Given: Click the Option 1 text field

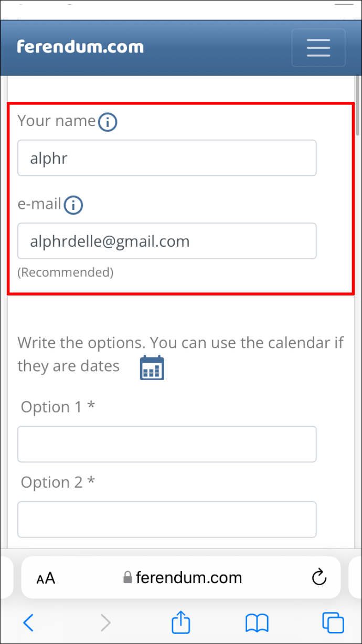Looking at the screenshot, I should click(167, 444).
